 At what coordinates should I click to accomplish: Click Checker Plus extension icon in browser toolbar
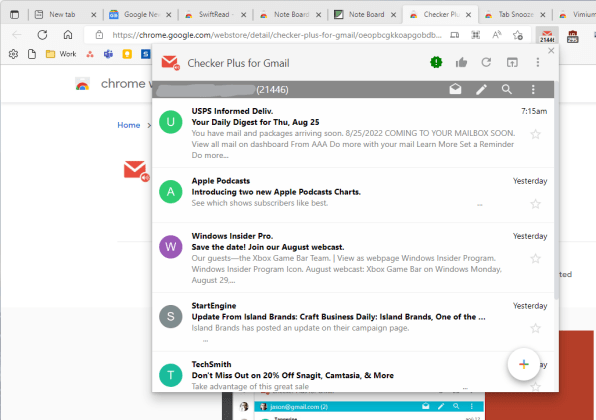(x=547, y=35)
